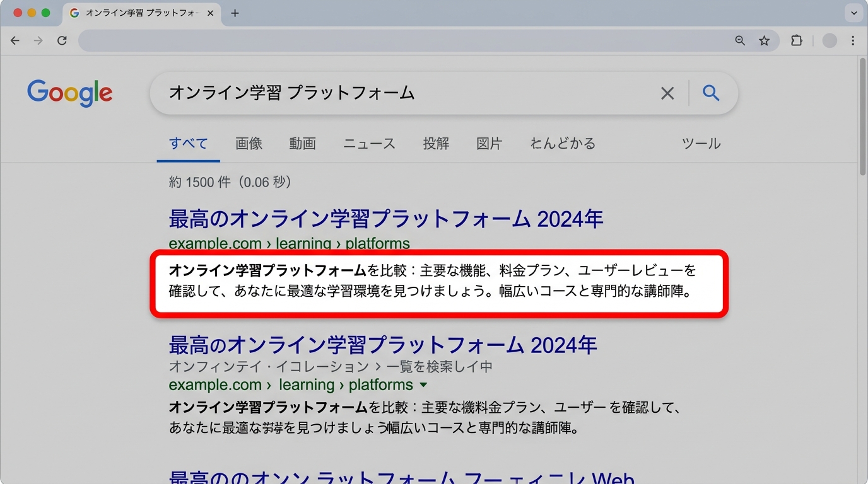Click the zoom magnifier in address bar
The height and width of the screenshot is (484, 868).
pyautogui.click(x=740, y=40)
